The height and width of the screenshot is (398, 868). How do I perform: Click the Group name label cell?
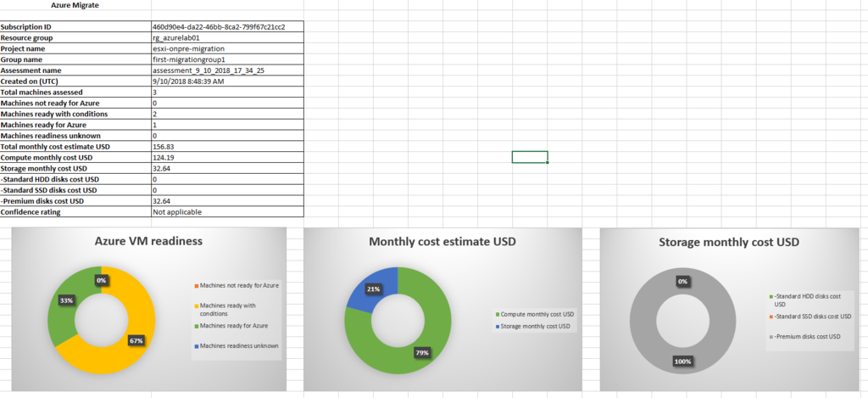tap(75, 59)
